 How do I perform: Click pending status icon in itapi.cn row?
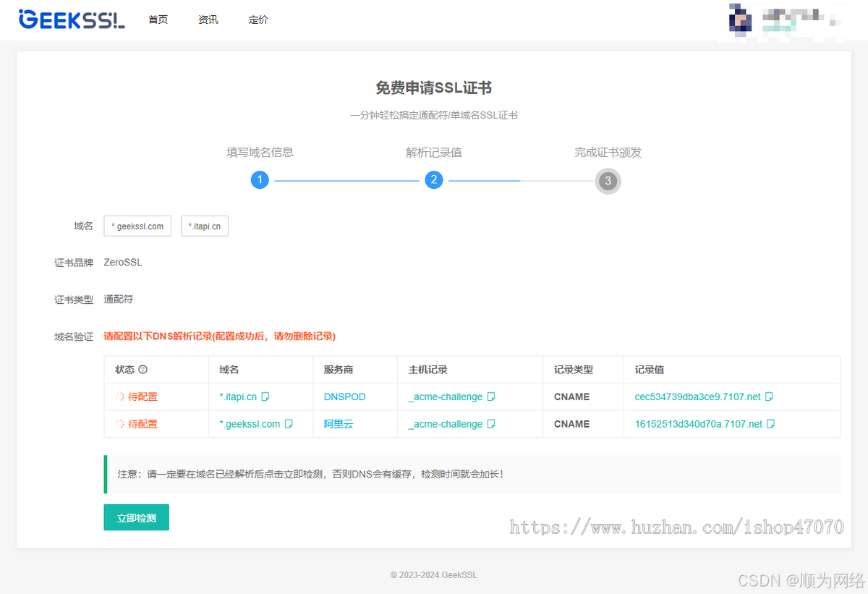click(x=120, y=396)
